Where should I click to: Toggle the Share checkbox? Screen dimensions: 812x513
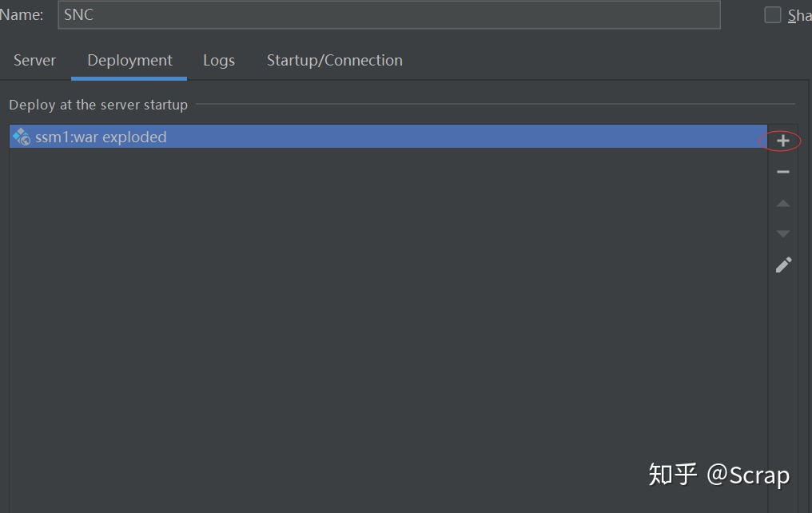(772, 15)
